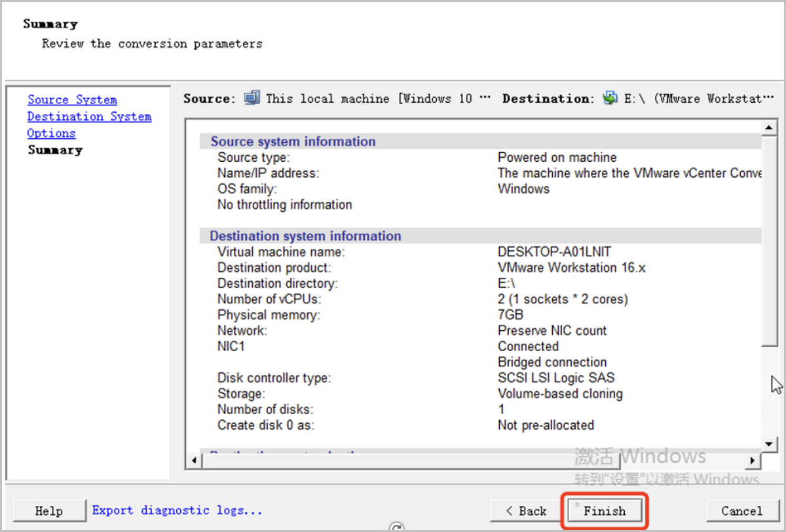
Task: Click the SCSI LSI Logic SAS value
Action: 556,377
